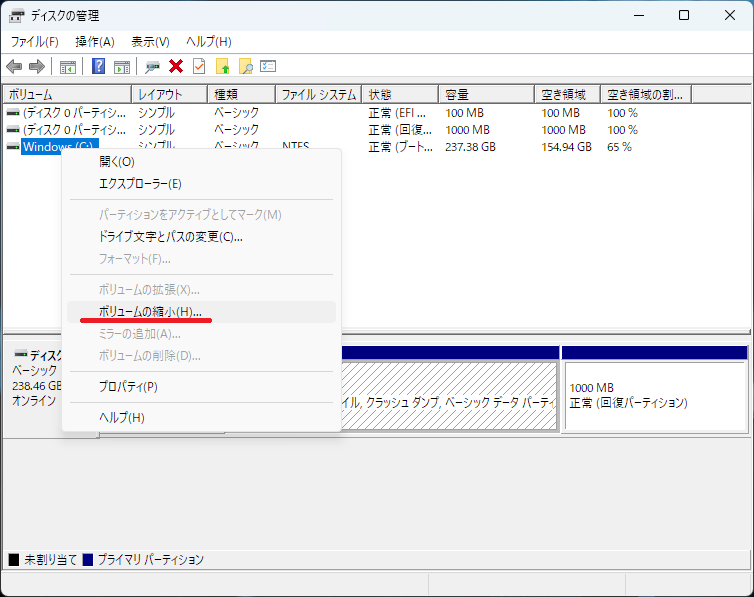Click the yellow folder with green arrow icon
754x597 pixels.
(x=222, y=67)
